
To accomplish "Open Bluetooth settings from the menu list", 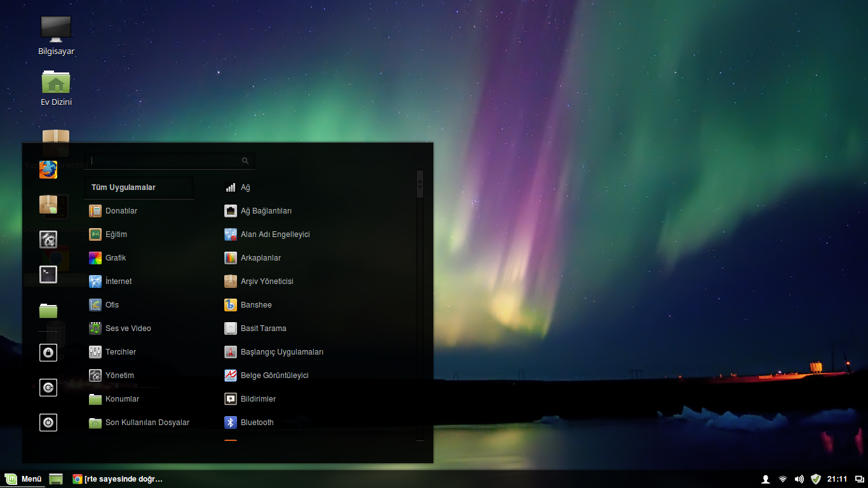I will click(249, 423).
